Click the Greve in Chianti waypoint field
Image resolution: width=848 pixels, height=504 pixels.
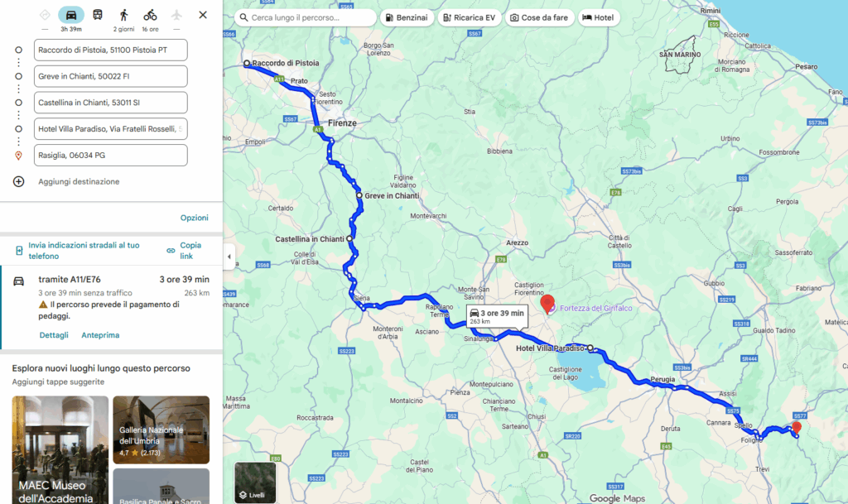click(x=111, y=76)
